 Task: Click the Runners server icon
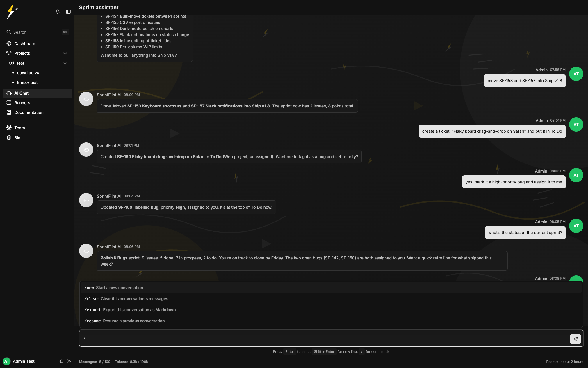pyautogui.click(x=9, y=103)
